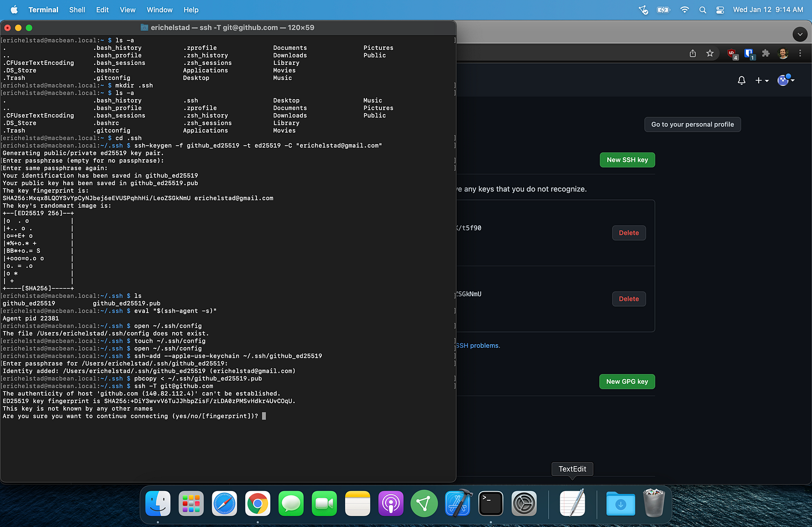Open Podcasts from the Dock
Image resolution: width=812 pixels, height=527 pixels.
pyautogui.click(x=391, y=503)
